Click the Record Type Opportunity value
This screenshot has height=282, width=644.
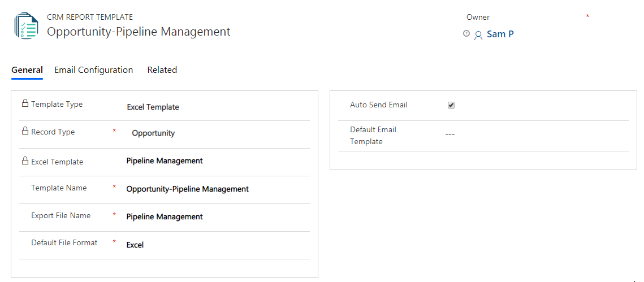pos(153,133)
